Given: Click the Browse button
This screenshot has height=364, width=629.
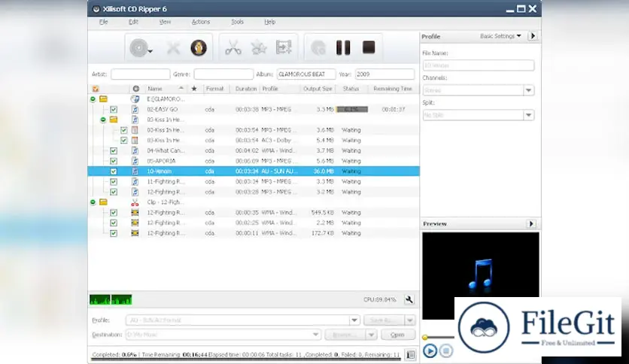Looking at the screenshot, I should coord(345,335).
